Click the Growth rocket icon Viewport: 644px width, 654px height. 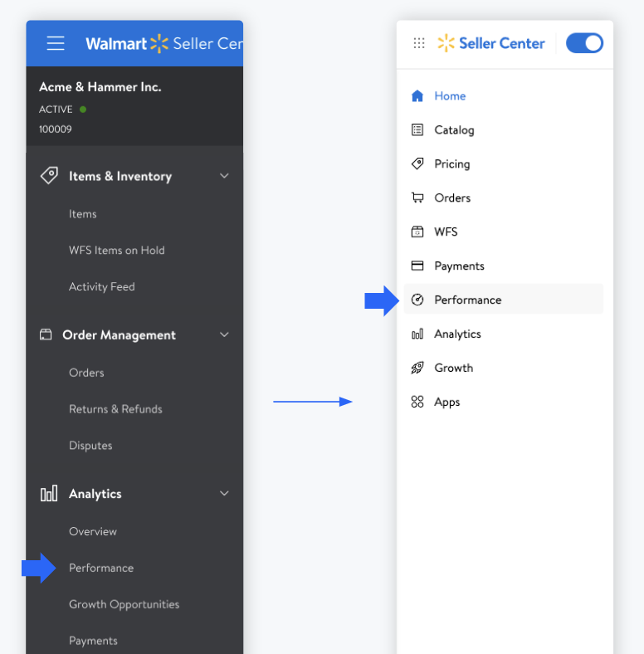click(x=417, y=368)
